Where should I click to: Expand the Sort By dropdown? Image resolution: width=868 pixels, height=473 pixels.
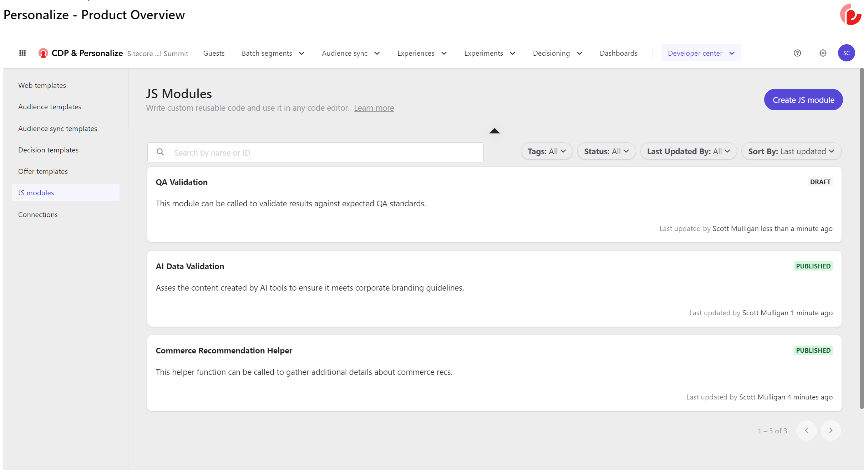pos(791,151)
